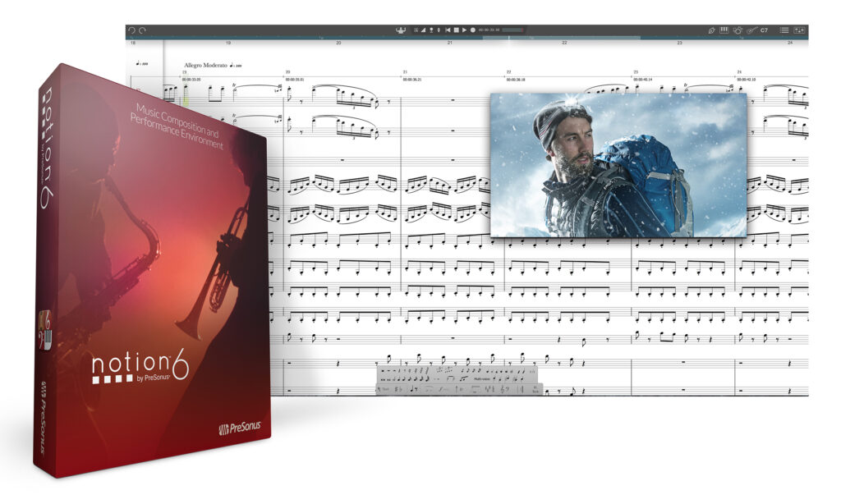841x504 pixels.
Task: Select the step-time entry person icon
Action: pos(431,30)
